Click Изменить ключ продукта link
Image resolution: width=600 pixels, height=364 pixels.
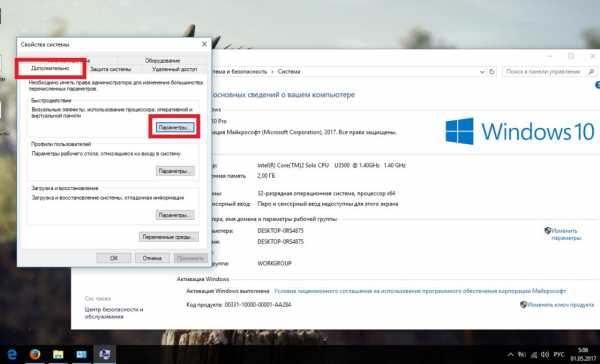(557, 305)
